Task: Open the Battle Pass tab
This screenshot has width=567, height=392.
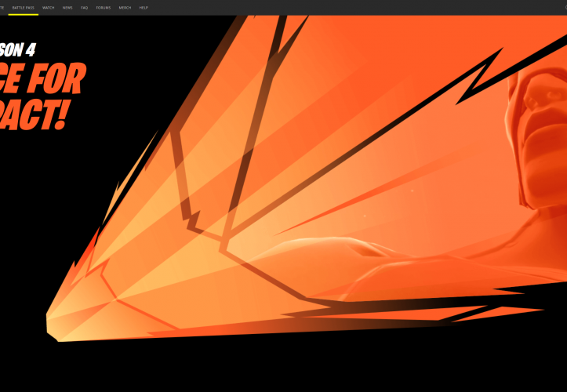Action: click(x=25, y=7)
